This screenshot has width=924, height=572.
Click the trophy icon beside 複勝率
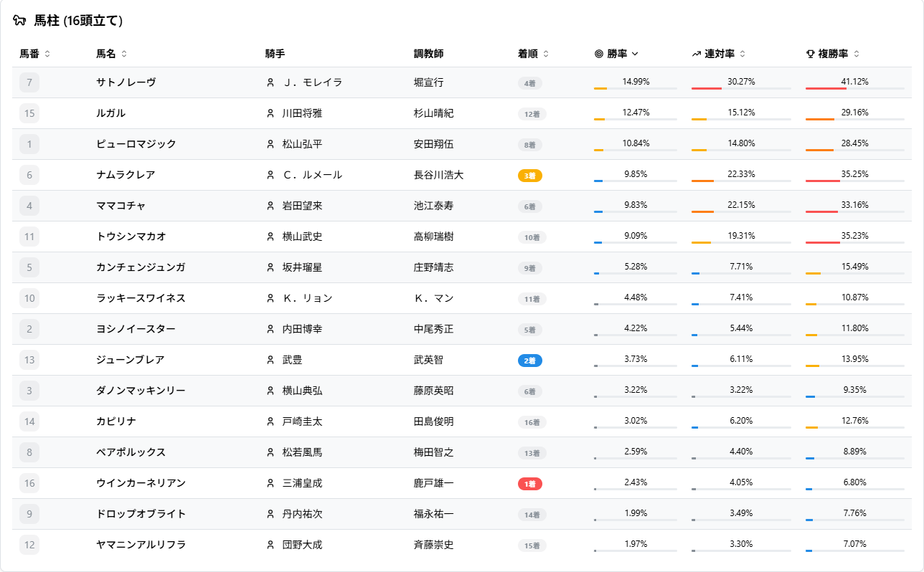click(811, 54)
